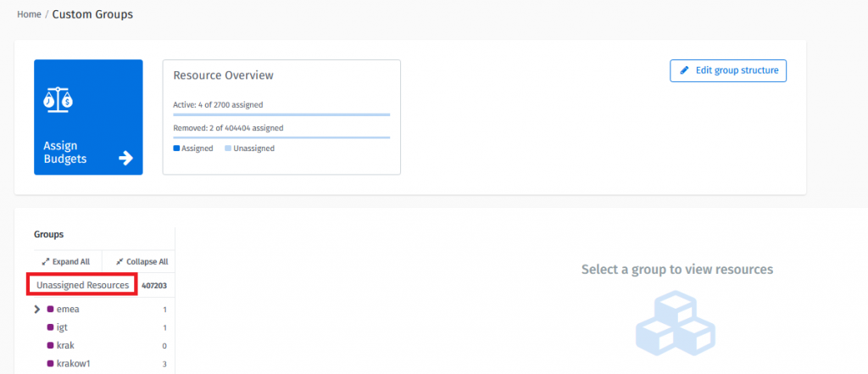
Task: Expand the emea group chevron
Action: [x=37, y=310]
